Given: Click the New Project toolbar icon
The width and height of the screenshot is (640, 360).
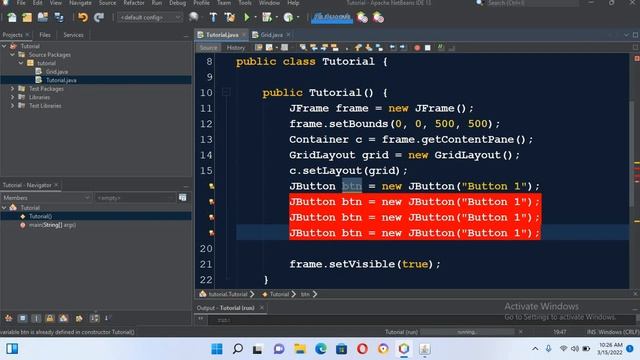Looking at the screenshot, I should (x=27, y=18).
